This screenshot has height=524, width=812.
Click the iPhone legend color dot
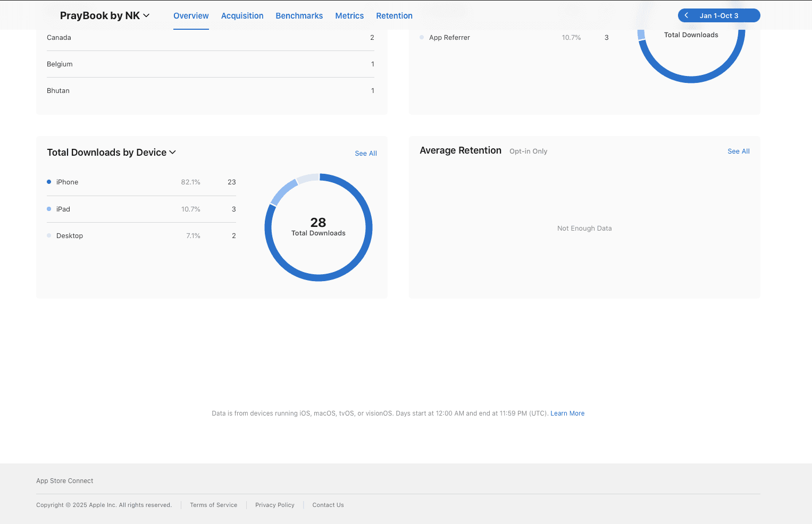49,182
